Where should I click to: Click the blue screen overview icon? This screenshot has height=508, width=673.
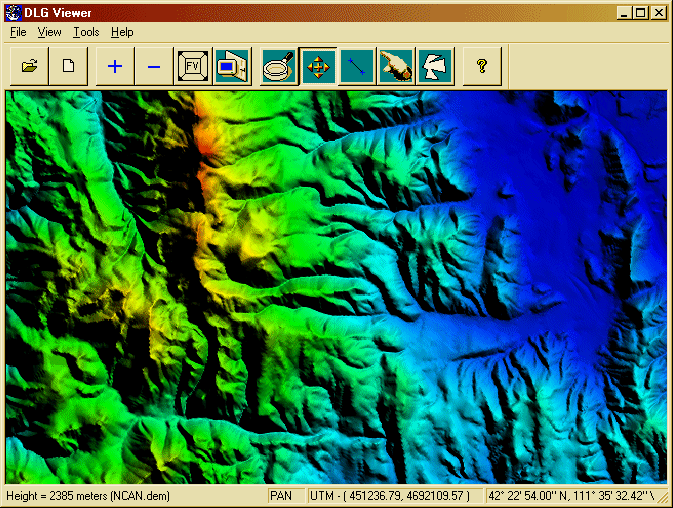point(231,67)
